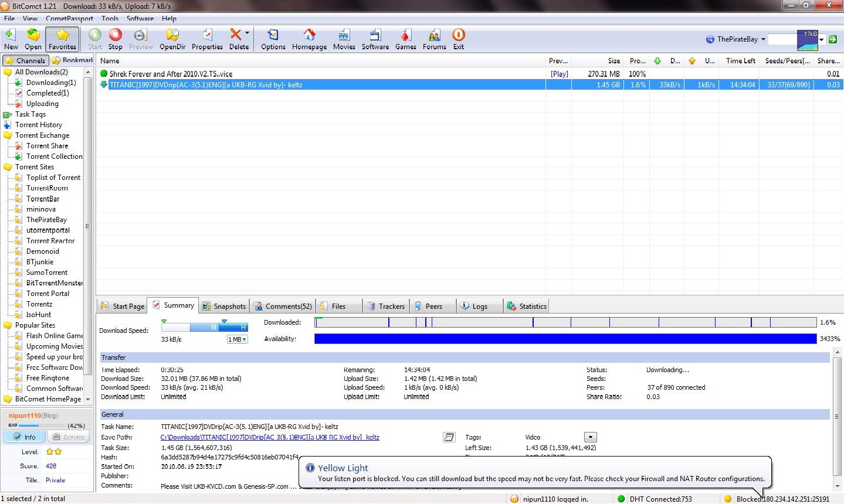Click the torrent search input field
The height and width of the screenshot is (504, 844).
tap(782, 39)
